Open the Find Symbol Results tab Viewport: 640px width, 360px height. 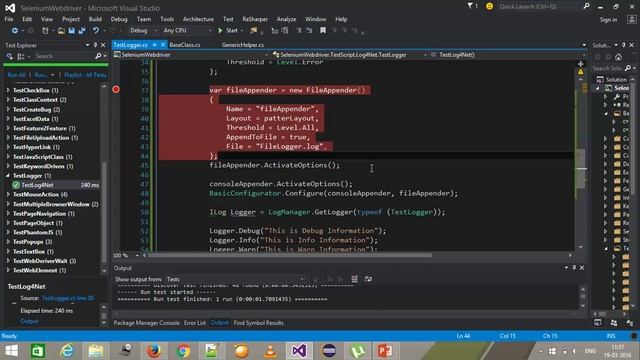coord(258,323)
